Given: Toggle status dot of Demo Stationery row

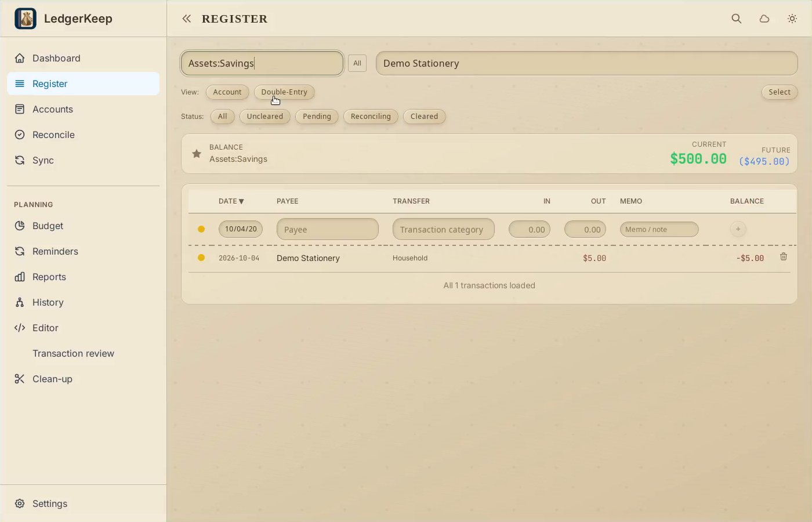Looking at the screenshot, I should click(x=201, y=258).
